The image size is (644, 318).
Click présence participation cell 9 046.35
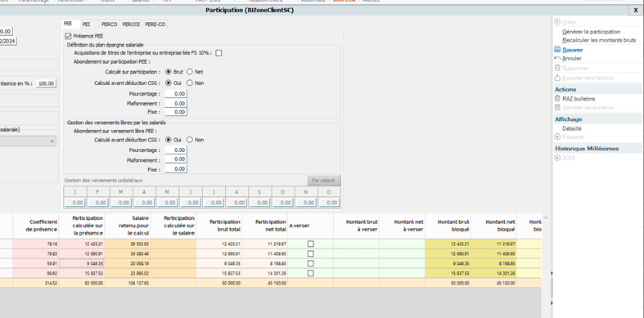(82, 263)
